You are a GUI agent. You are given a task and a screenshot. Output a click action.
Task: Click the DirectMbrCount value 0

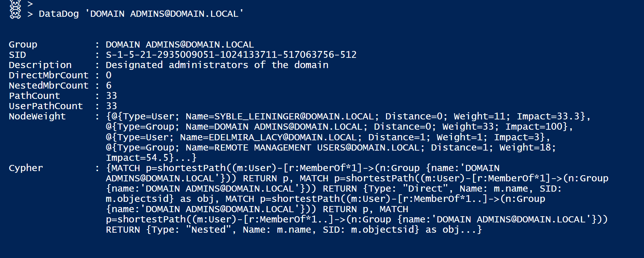[x=109, y=75]
